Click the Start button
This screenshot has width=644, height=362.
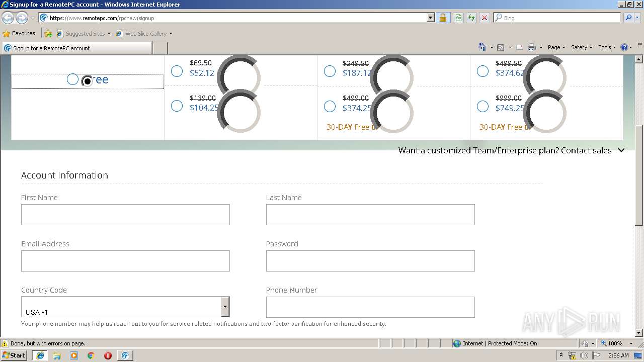[x=14, y=355]
